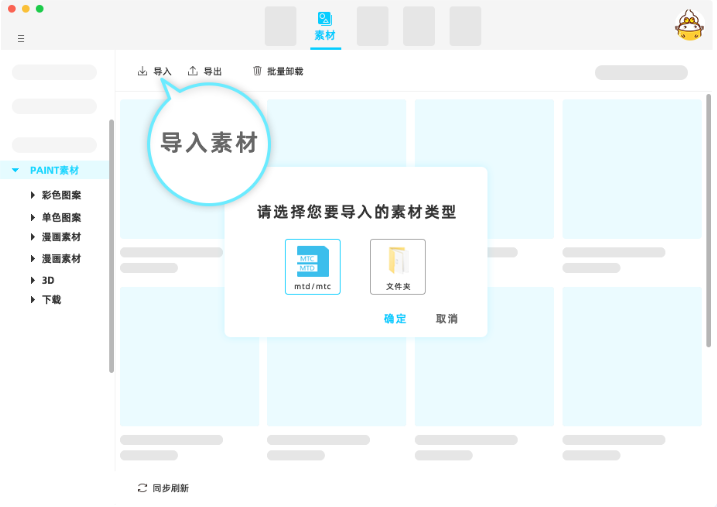Screen dimensions: 717x507
Task: Expand the 下载 tree arrow
Action: tap(32, 299)
